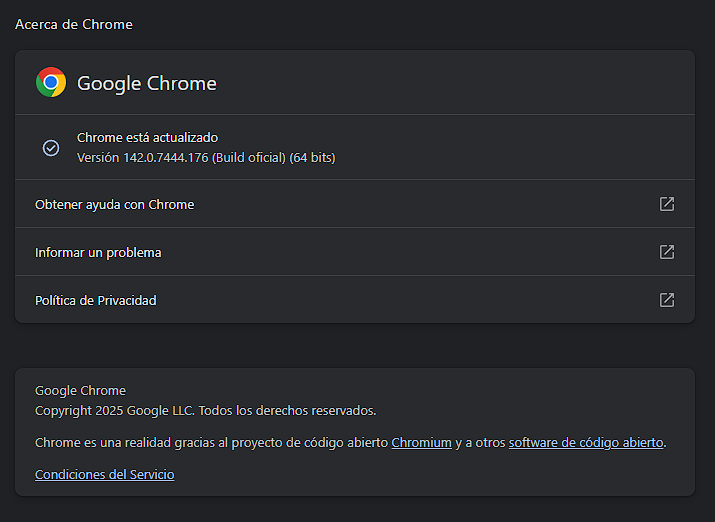Click the 'Chrome está actualizado' status text

[x=147, y=137]
